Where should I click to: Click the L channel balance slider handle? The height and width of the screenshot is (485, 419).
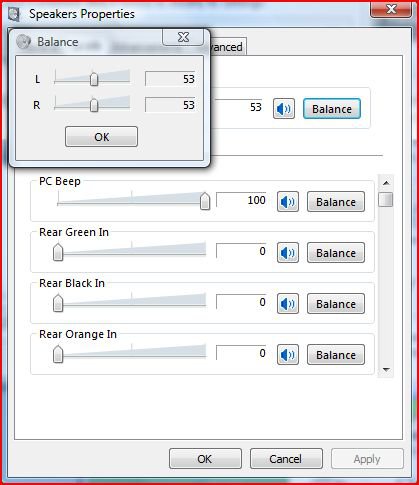[94, 79]
